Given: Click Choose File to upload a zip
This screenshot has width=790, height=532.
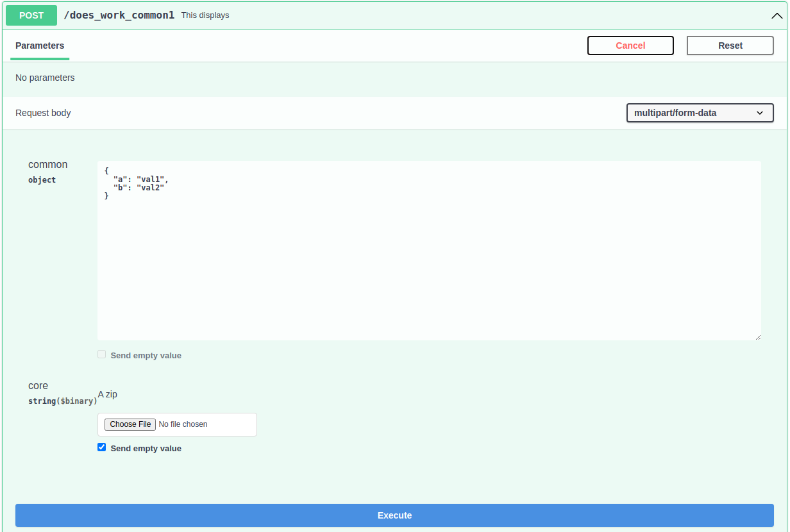Looking at the screenshot, I should pos(130,424).
